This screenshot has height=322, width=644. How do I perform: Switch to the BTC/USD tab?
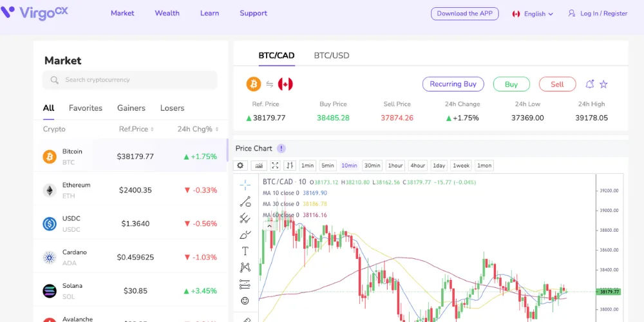332,55
